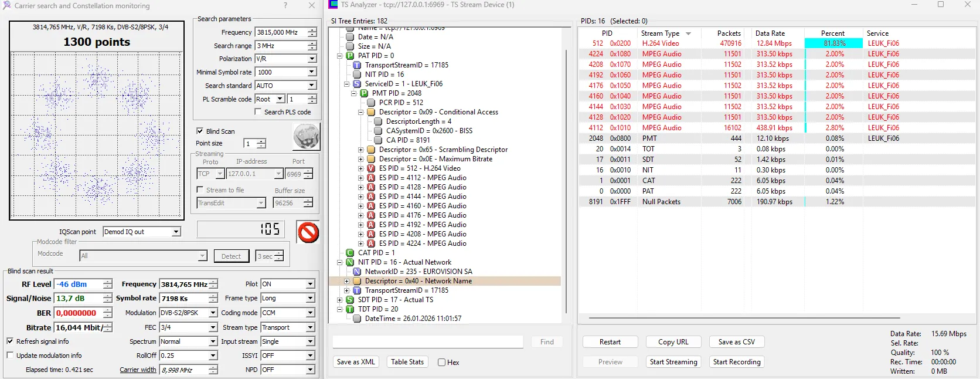Toggle the Hex checkbox
This screenshot has width=980, height=379.
point(442,363)
